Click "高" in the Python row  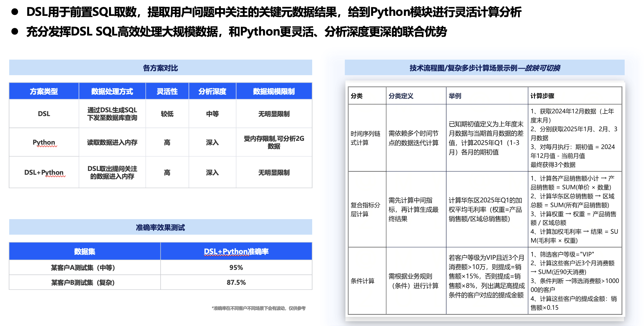pyautogui.click(x=167, y=142)
